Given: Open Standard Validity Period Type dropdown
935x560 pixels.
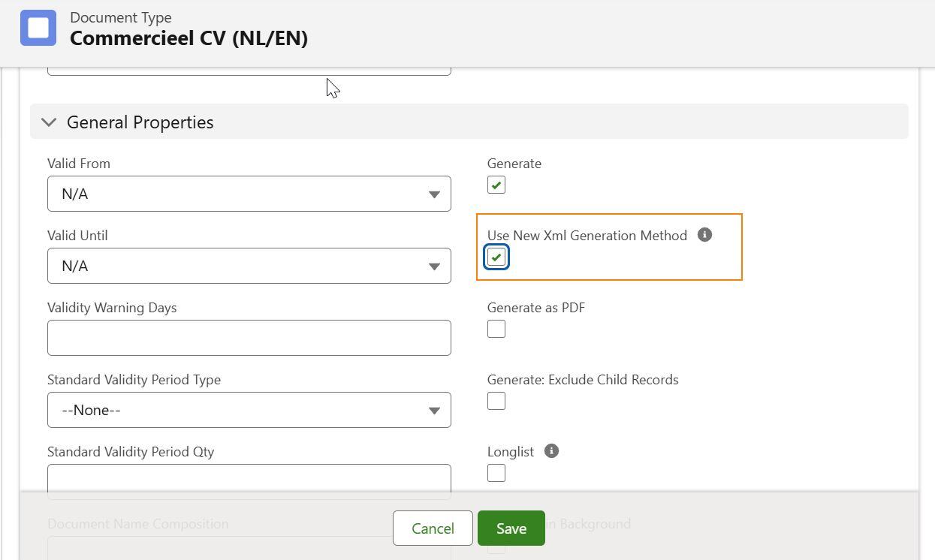Looking at the screenshot, I should pyautogui.click(x=249, y=410).
